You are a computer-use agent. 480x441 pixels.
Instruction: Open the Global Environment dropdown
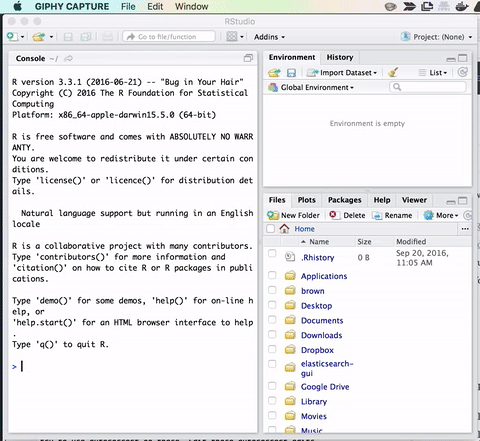[x=311, y=87]
